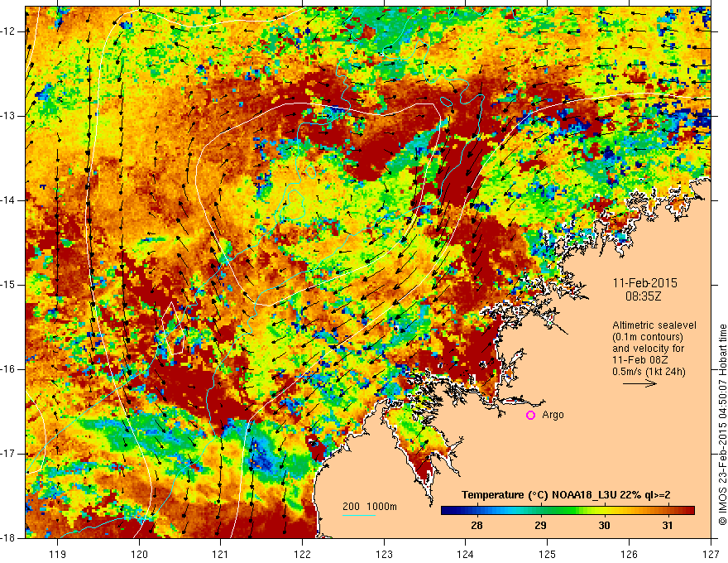Click the '0.5m/s (1kt 24h)' scale text
This screenshot has width=728, height=563.
[x=649, y=372]
